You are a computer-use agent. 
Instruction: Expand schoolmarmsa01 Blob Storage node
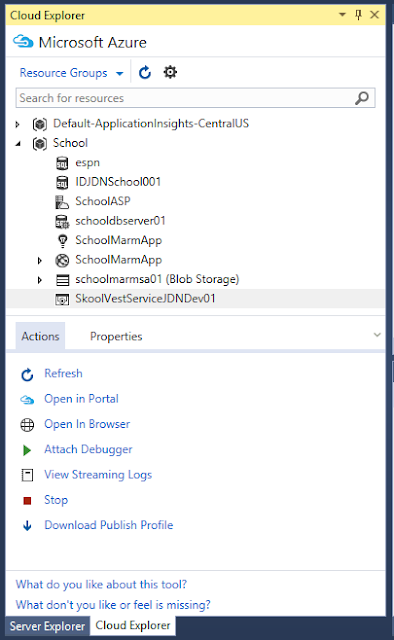[40, 280]
